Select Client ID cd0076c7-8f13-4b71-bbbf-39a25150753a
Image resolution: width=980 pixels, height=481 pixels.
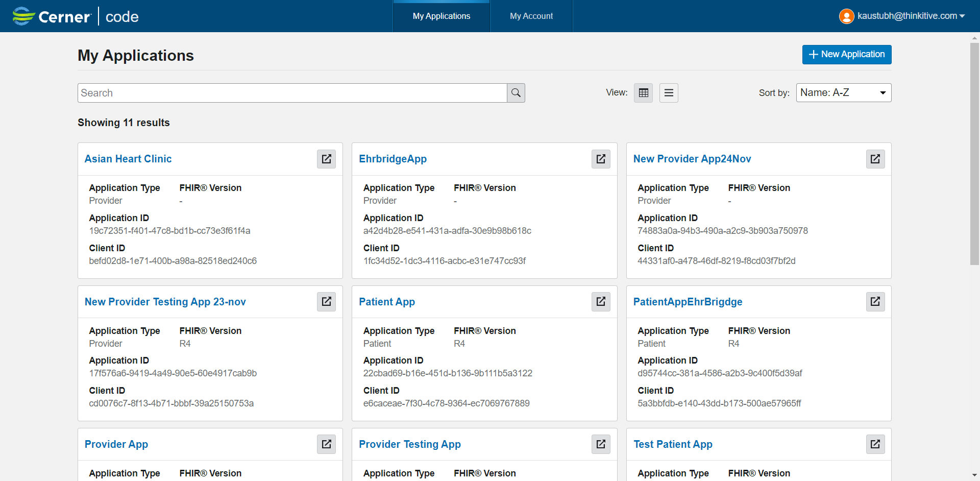click(171, 403)
